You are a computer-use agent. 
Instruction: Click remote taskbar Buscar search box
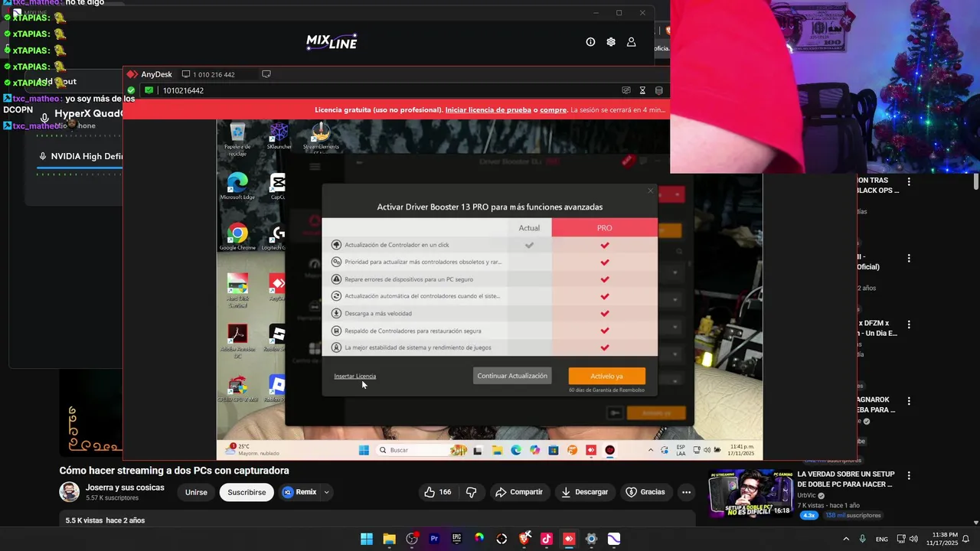click(420, 450)
